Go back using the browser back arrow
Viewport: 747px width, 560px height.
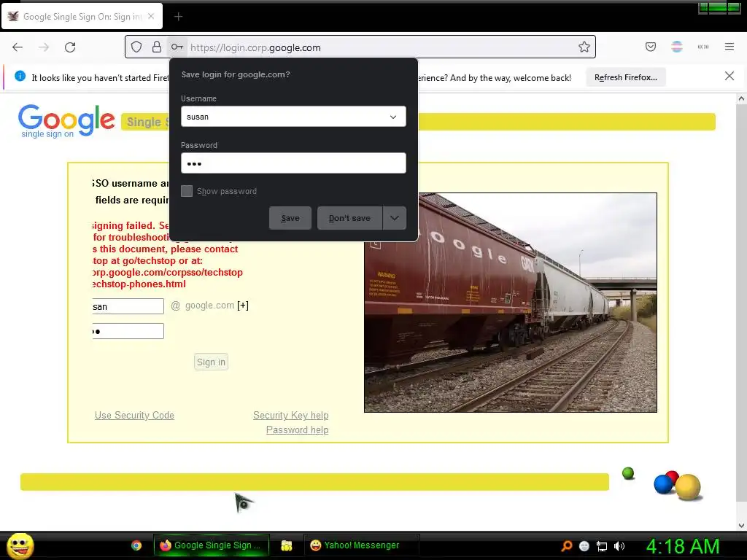18,47
